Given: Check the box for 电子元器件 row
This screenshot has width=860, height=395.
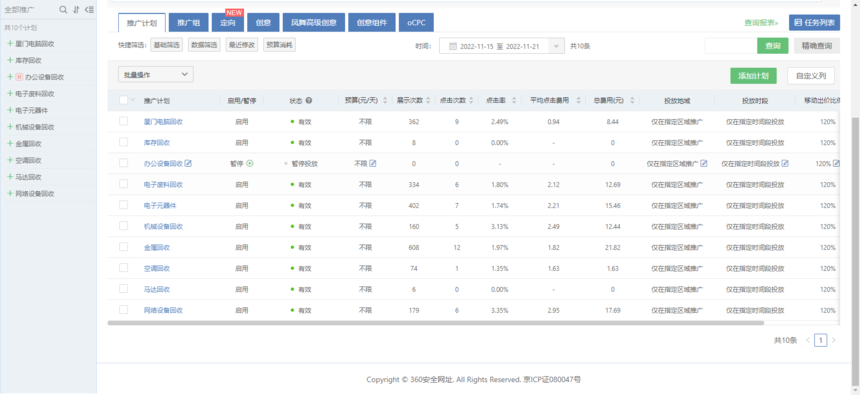Looking at the screenshot, I should (x=123, y=205).
